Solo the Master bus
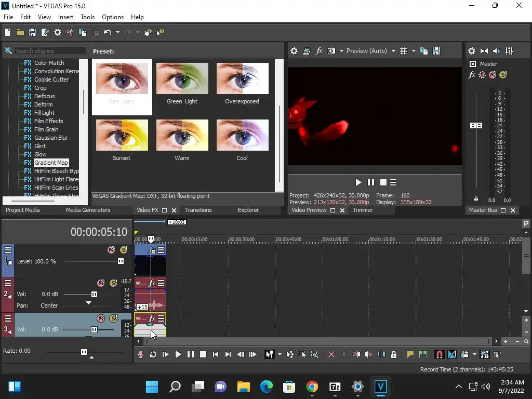This screenshot has height=399, width=532. coord(503,75)
